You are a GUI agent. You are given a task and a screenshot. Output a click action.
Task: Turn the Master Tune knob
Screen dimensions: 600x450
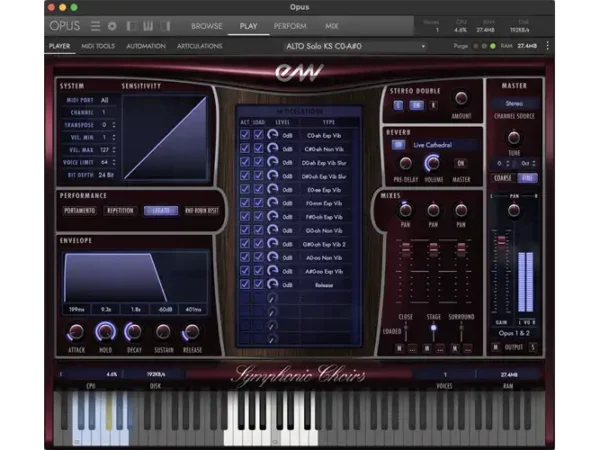click(514, 138)
